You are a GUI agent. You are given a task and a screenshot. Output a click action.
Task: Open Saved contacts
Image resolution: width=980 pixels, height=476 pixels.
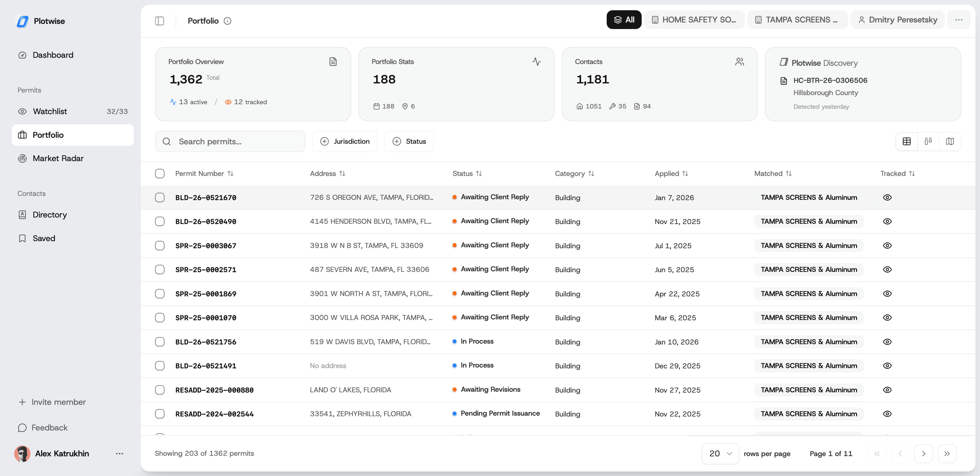(44, 238)
